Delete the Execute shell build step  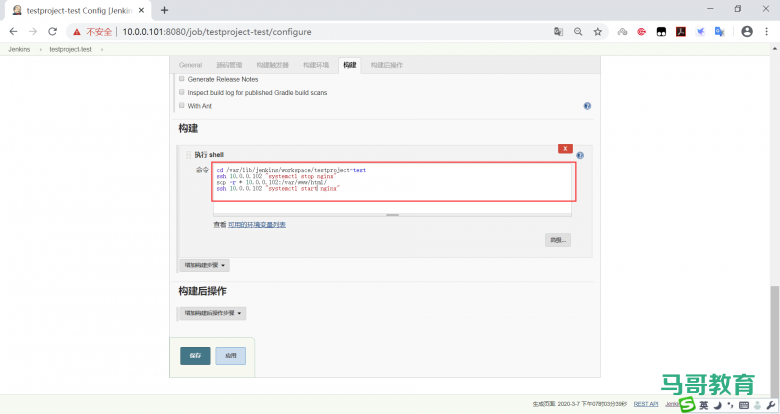[565, 148]
